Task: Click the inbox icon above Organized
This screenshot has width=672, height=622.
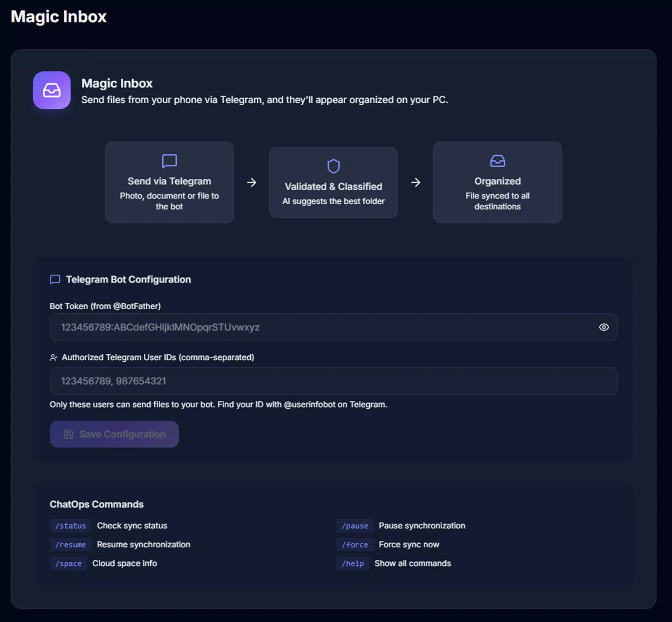Action: click(497, 161)
